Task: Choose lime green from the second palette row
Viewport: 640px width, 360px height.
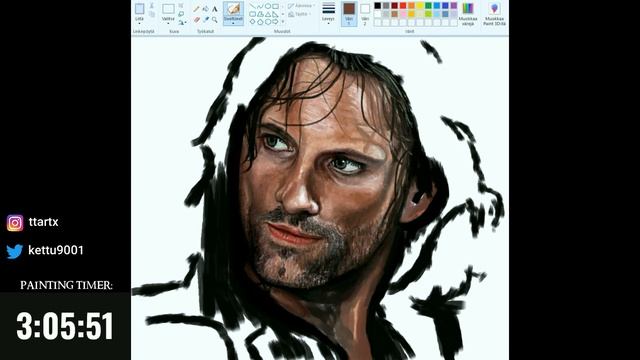Action: (x=428, y=14)
